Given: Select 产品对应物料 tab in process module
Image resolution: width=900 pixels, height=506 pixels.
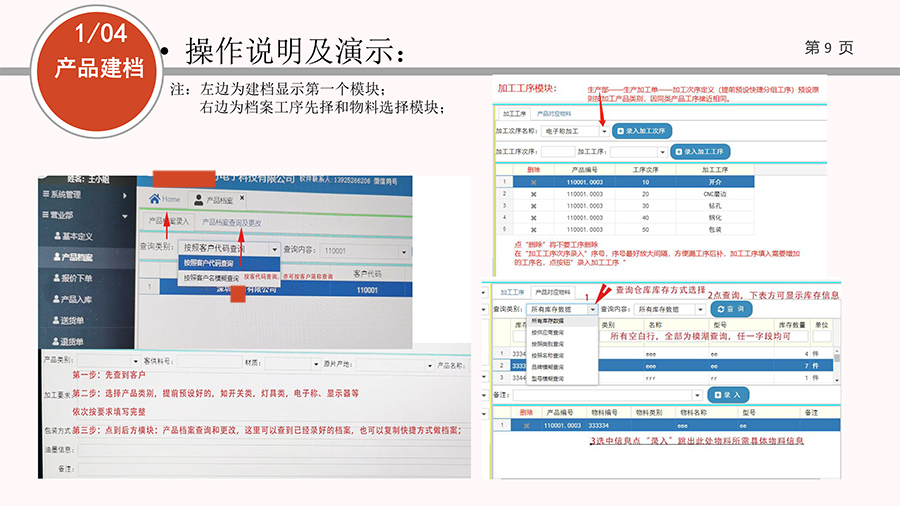Looking at the screenshot, I should (554, 114).
